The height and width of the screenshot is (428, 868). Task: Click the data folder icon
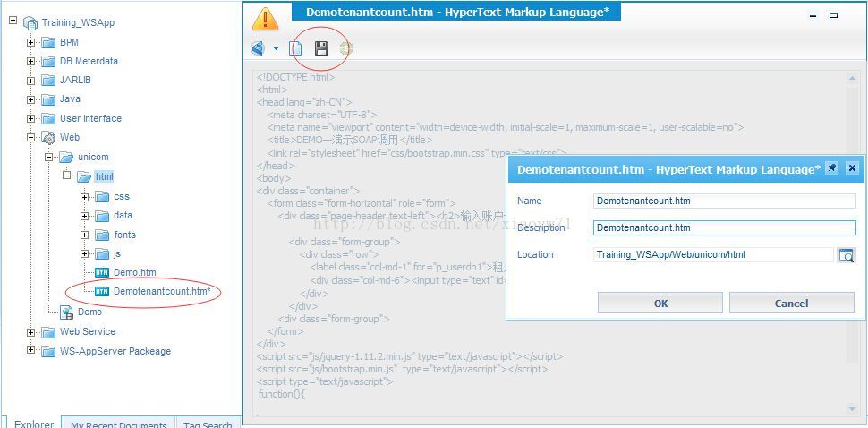102,216
